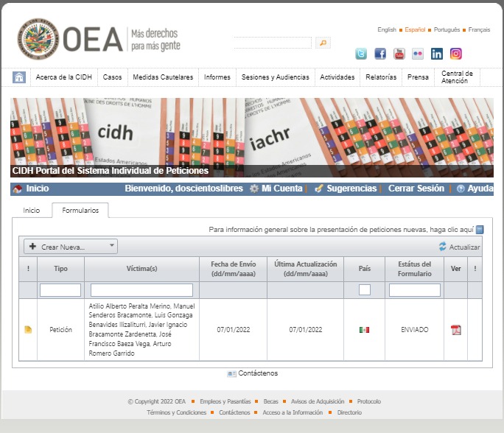Open the País filter dropdown box

364,290
